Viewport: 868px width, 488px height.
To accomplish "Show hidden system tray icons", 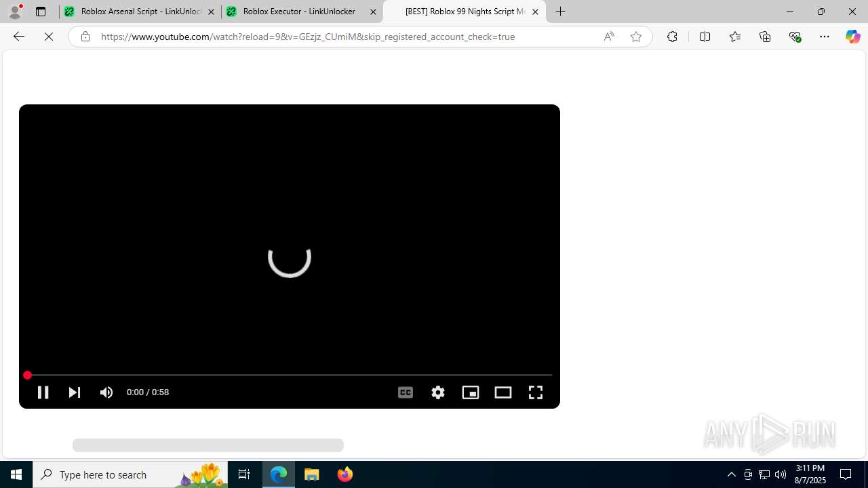I will click(732, 474).
